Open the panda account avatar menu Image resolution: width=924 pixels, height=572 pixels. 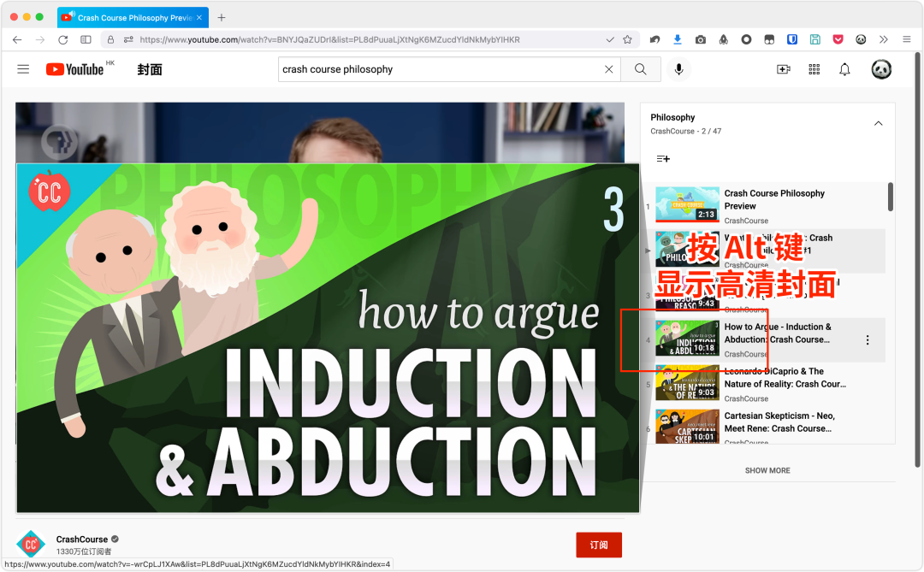tap(881, 69)
